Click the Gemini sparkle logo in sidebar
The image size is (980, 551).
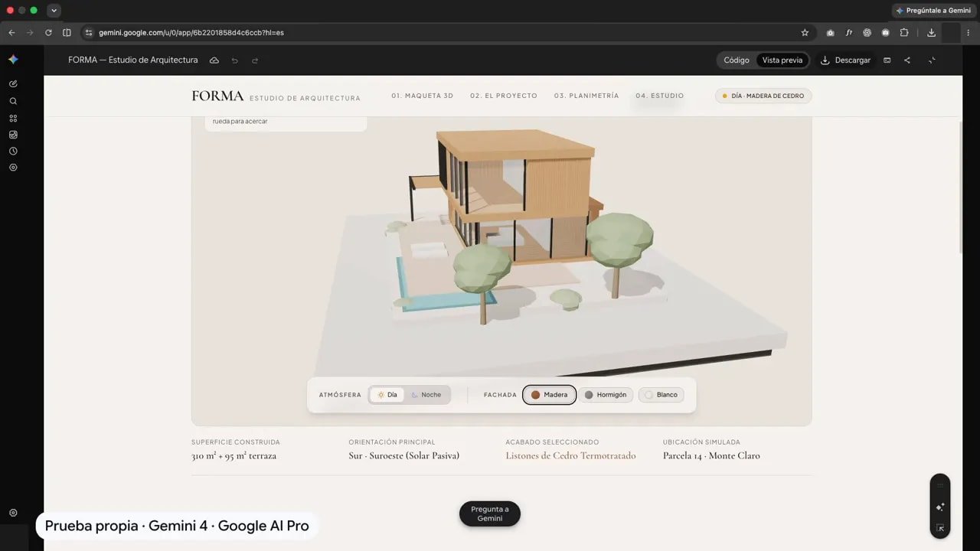[x=13, y=60]
